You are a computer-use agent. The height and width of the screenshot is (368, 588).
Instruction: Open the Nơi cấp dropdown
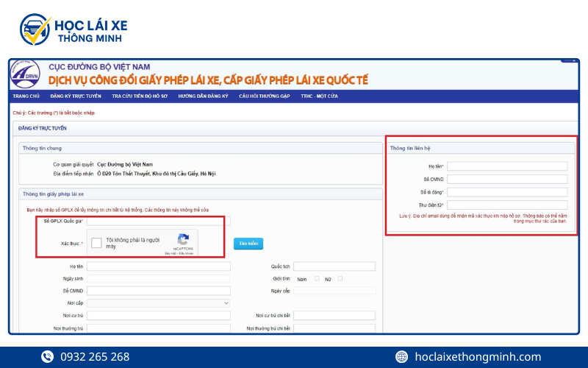pos(158,303)
